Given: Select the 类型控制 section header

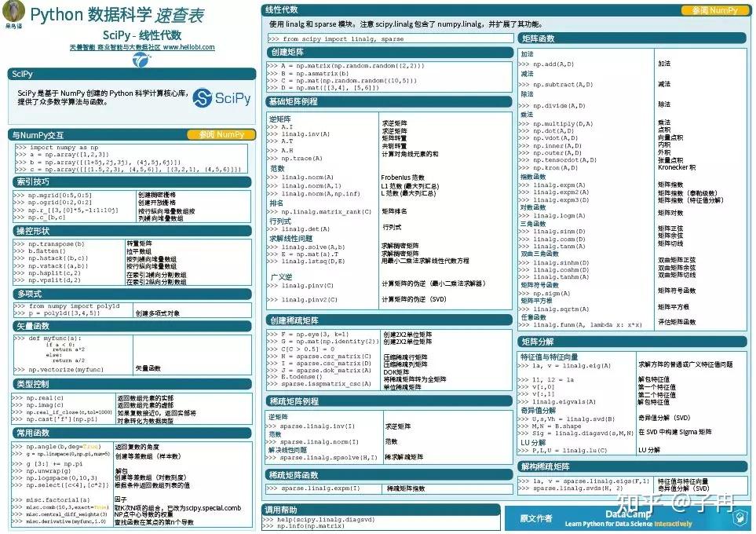Looking at the screenshot, I should tap(132, 385).
